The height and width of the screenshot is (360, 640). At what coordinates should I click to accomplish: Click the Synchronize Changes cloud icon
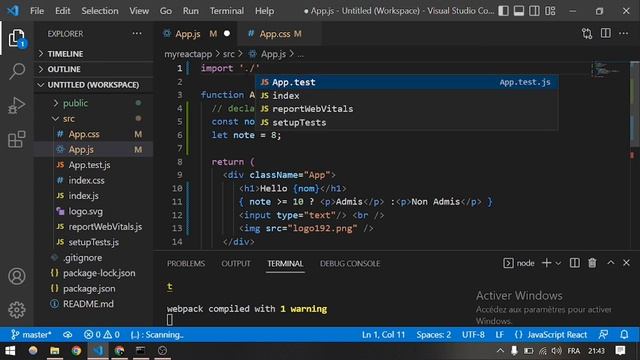click(x=68, y=335)
